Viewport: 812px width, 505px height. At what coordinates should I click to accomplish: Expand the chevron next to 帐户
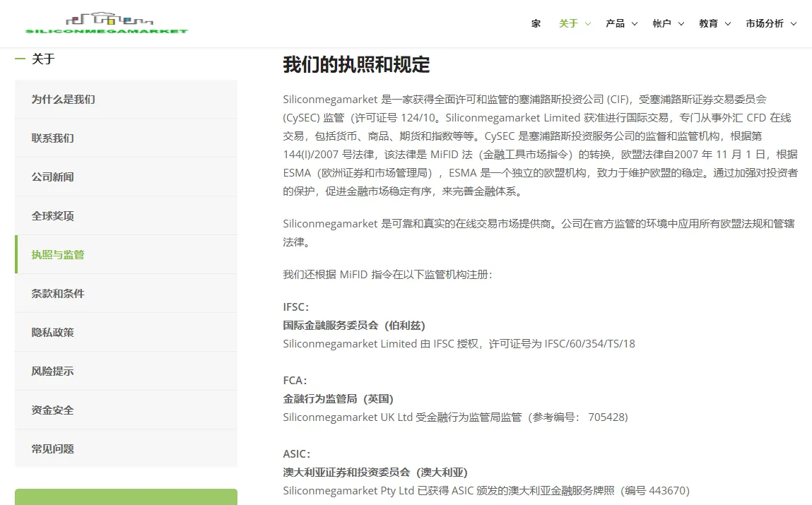(681, 24)
